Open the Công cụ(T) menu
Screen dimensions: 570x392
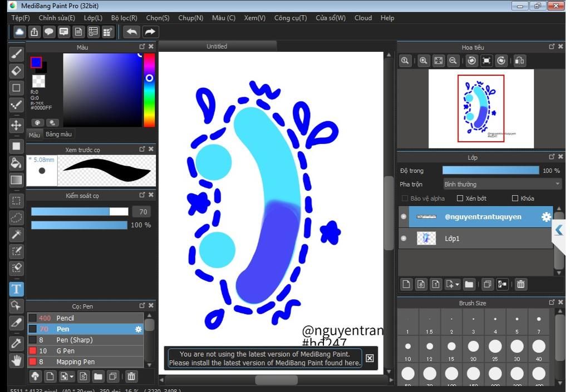(x=291, y=18)
